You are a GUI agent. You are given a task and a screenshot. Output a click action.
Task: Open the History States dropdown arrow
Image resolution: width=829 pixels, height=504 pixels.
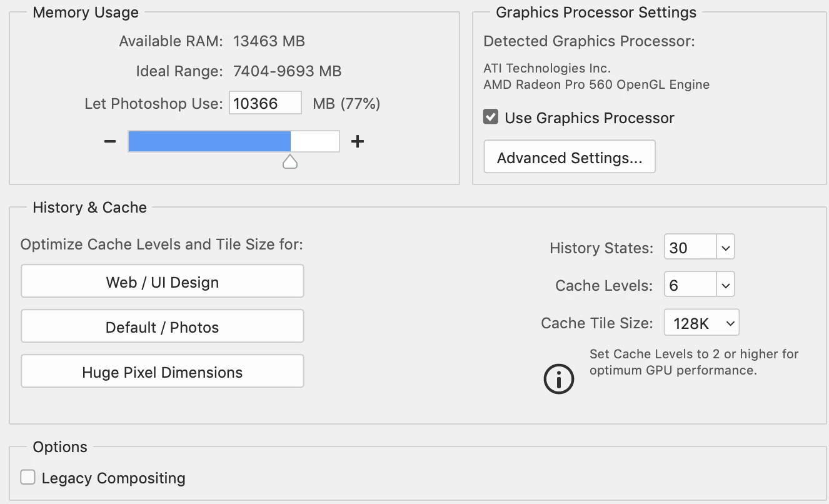coord(725,248)
